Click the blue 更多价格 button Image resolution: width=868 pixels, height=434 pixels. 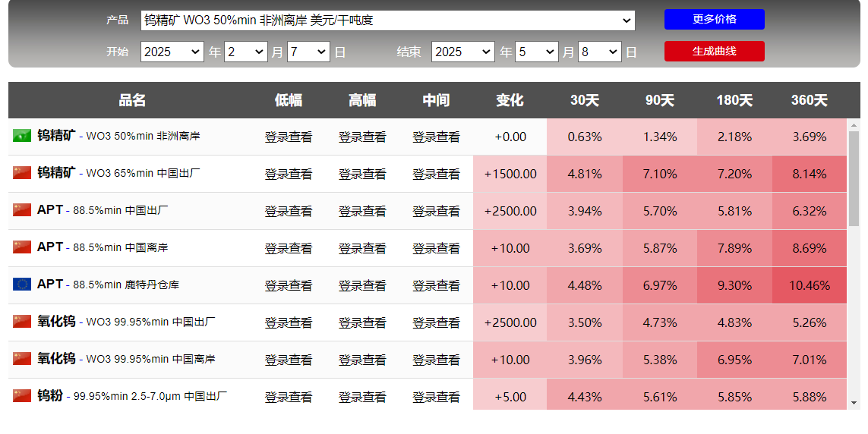coord(714,20)
